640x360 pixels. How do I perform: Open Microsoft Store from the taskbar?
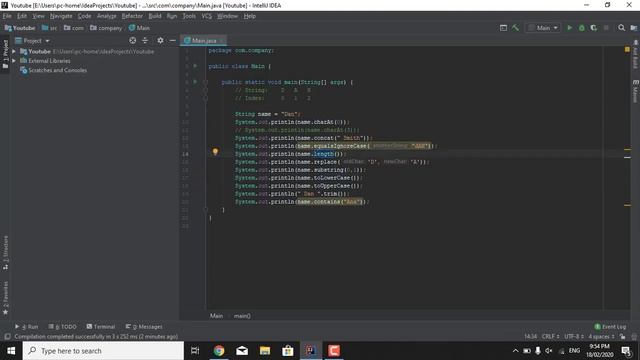(287, 351)
